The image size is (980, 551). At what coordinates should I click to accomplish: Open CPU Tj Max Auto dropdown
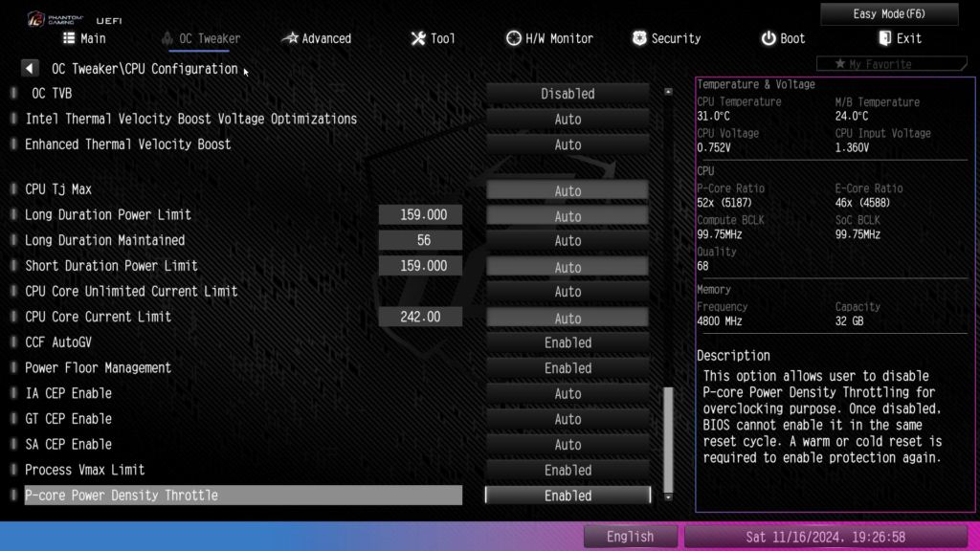click(568, 190)
